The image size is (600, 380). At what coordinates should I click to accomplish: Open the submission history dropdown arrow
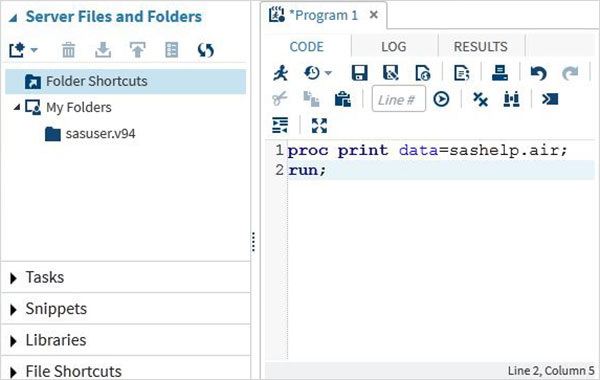click(x=328, y=73)
